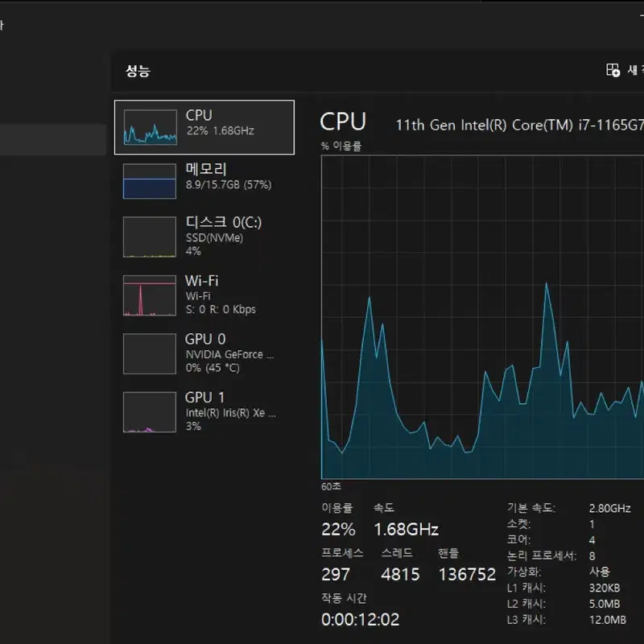Open the GPU 0 NVIDIA GeForce entry
Screen dimensions: 644x644
coord(204,353)
